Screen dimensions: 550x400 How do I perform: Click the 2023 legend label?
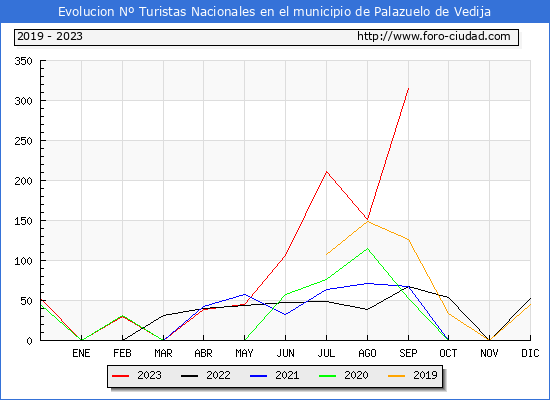[x=149, y=375]
